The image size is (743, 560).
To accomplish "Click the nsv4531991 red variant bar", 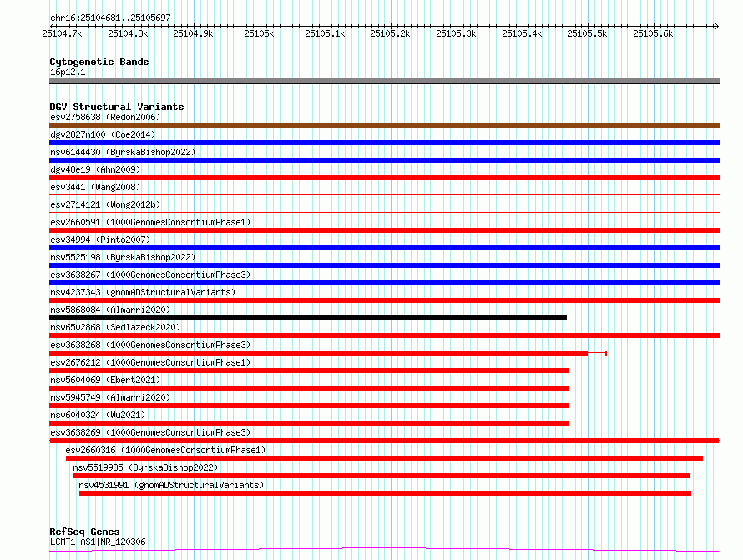I will [x=385, y=493].
